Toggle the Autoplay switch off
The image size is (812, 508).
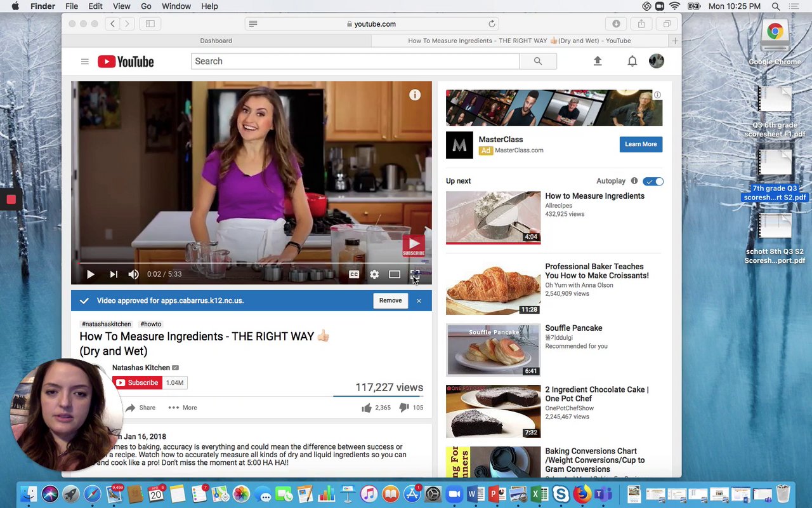click(653, 182)
